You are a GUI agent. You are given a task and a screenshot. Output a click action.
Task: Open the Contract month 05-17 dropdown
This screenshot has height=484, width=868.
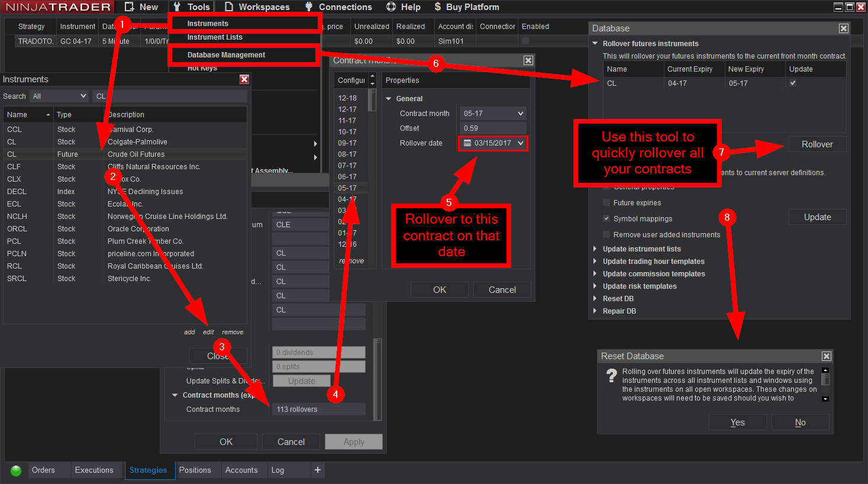click(493, 114)
